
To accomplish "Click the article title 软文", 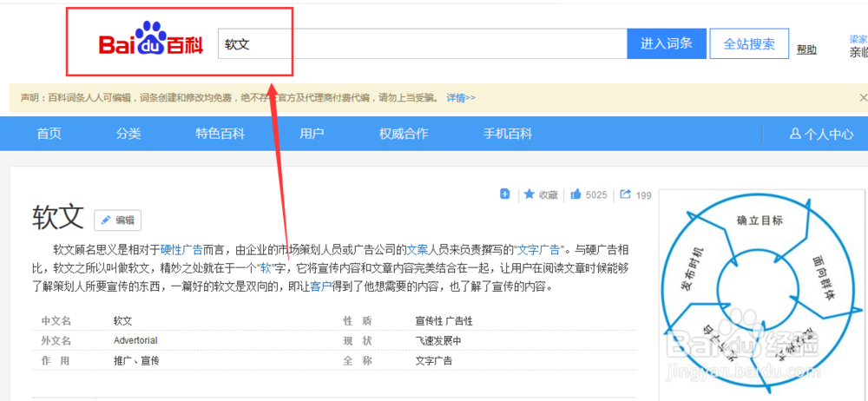I will (58, 217).
